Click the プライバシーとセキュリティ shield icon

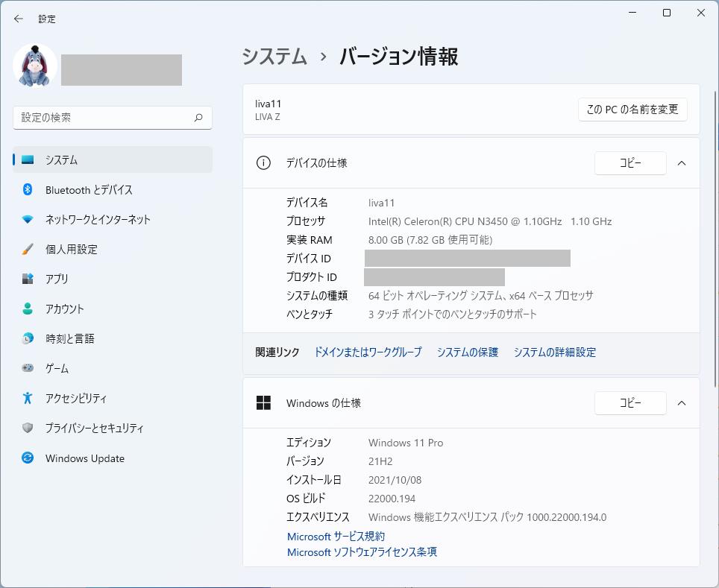[28, 428]
